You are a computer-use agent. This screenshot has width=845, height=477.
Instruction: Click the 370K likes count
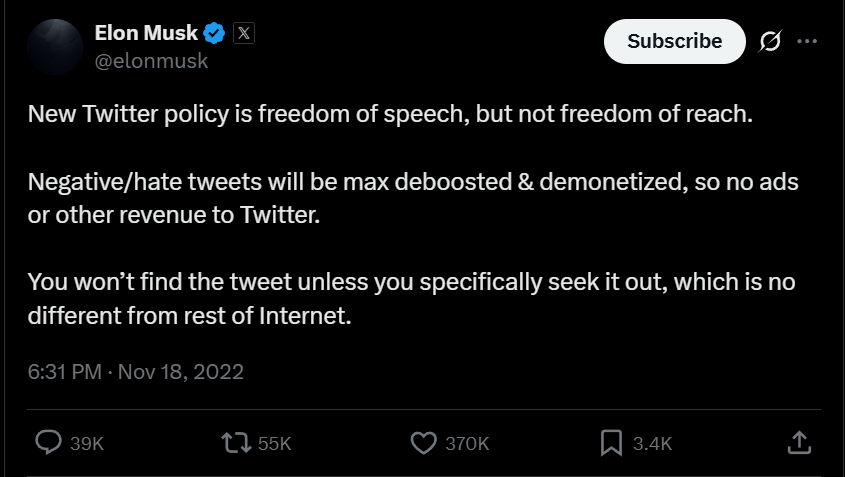coord(467,444)
